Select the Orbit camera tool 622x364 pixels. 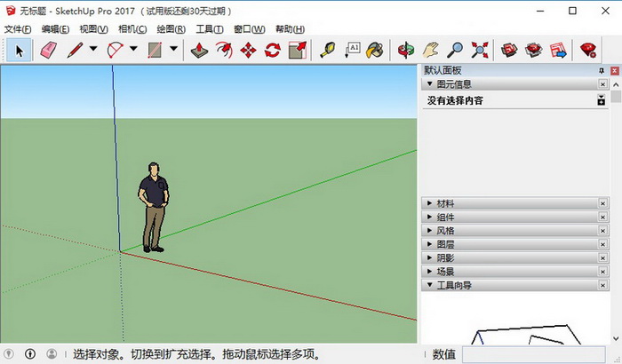(x=406, y=51)
